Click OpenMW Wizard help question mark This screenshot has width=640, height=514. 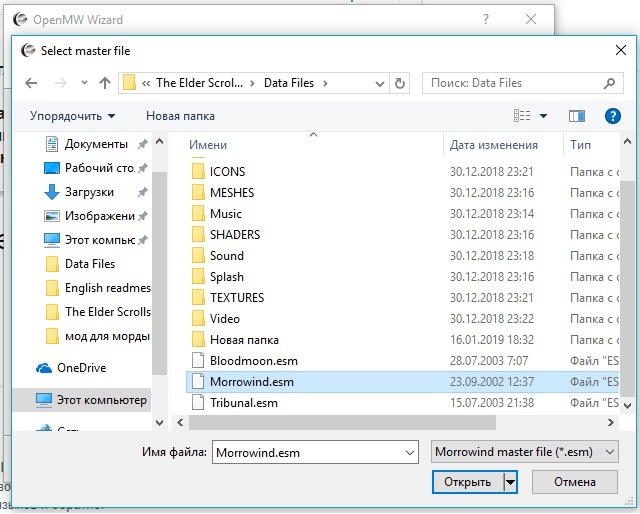(485, 19)
